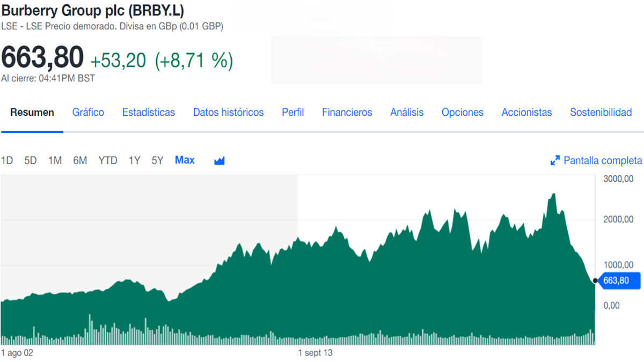Viewport: 644px width, 362px height.
Task: Switch to the Gráfico tab
Action: 88,113
